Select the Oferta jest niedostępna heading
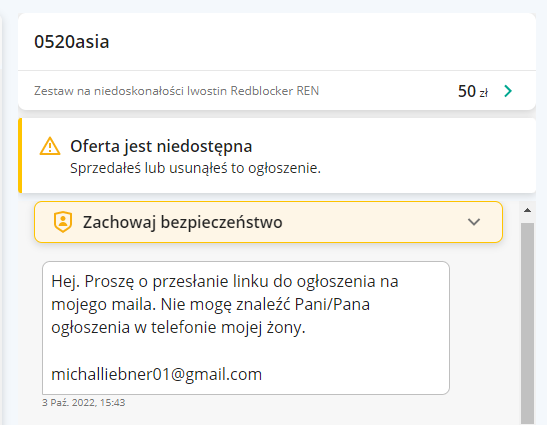The width and height of the screenshot is (547, 425). [161, 146]
